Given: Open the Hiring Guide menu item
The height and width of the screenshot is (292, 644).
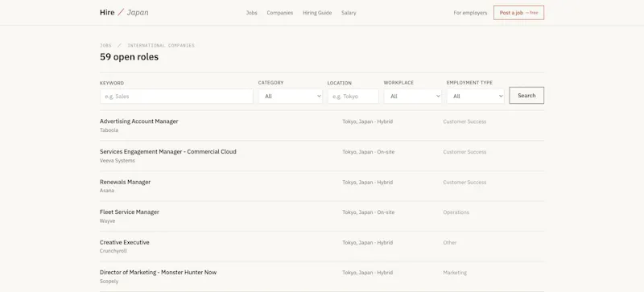Looking at the screenshot, I should click(x=317, y=13).
